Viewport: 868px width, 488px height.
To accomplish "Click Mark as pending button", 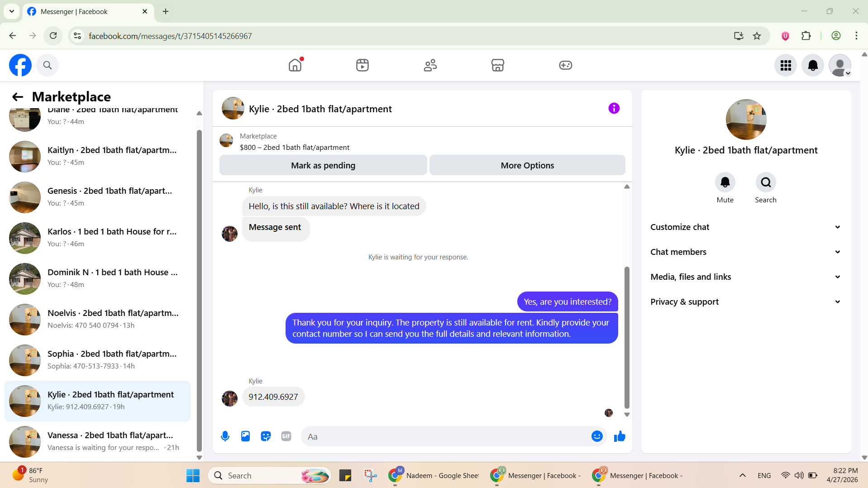I will (x=323, y=165).
